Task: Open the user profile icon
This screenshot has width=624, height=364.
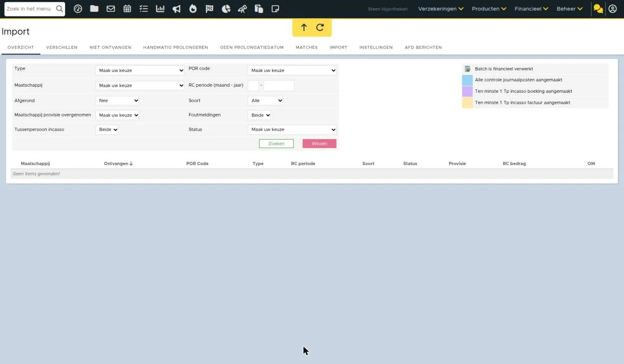Action: [x=613, y=9]
